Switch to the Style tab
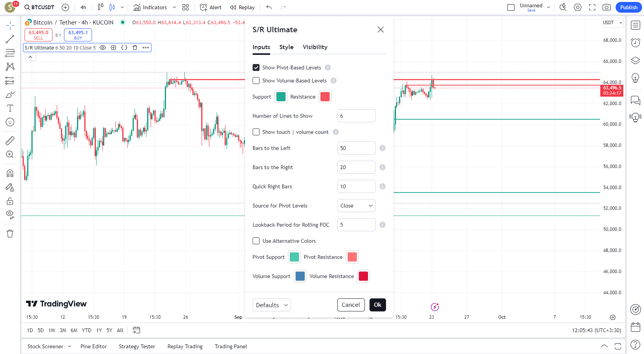Viewport: 644px width, 354px height. [286, 47]
